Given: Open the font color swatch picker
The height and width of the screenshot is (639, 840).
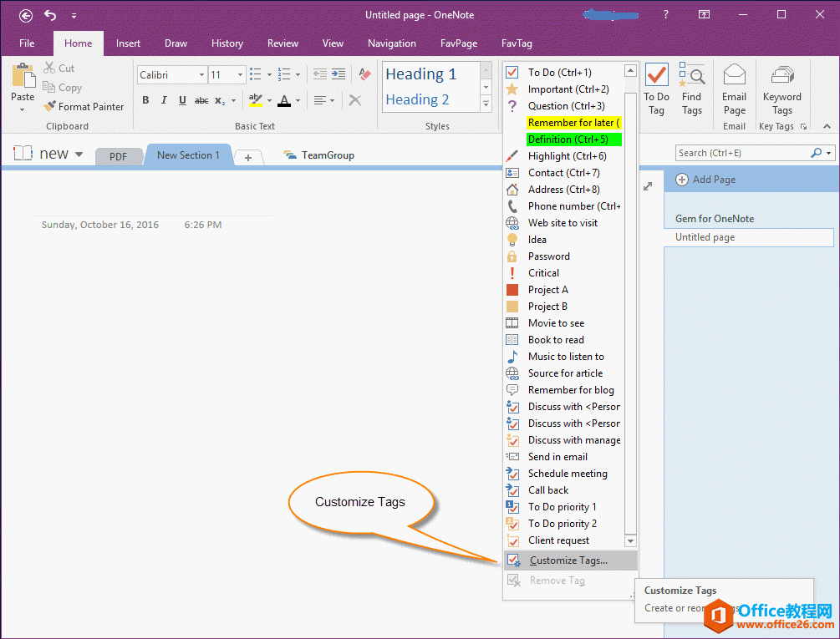Looking at the screenshot, I should (297, 100).
